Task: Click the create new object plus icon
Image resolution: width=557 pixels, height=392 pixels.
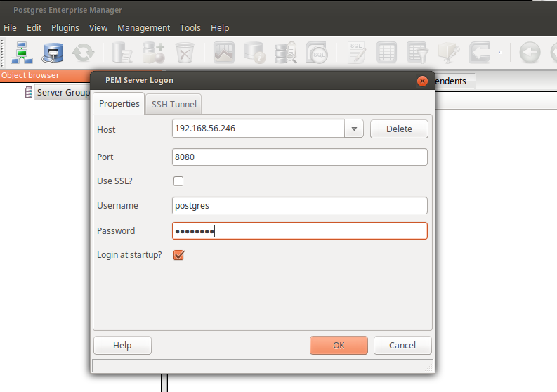Action: [x=154, y=53]
